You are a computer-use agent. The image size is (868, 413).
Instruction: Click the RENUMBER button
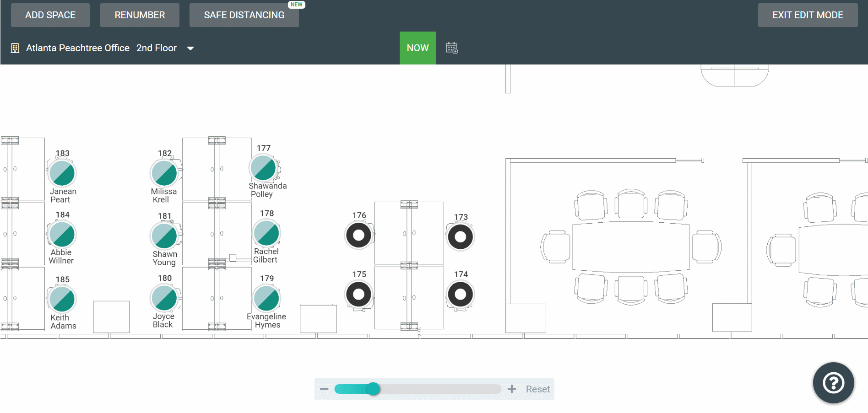[140, 15]
